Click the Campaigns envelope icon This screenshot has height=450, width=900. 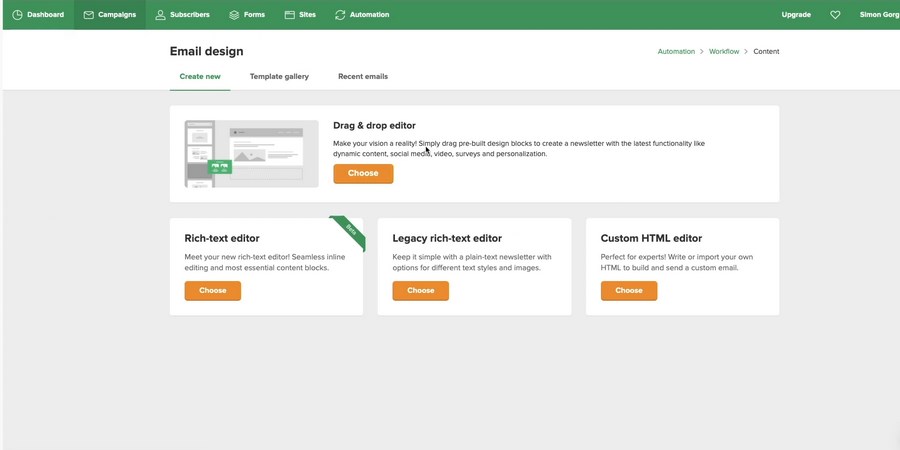tap(89, 15)
